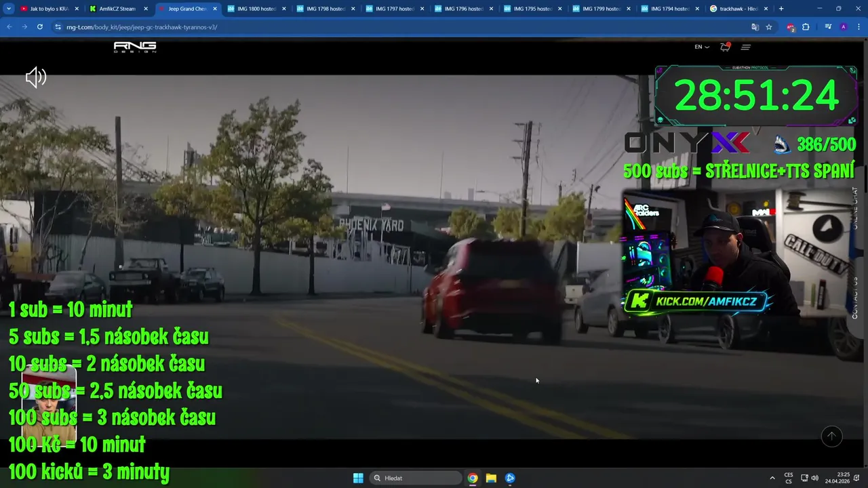Open the blue app icon on taskbar
The height and width of the screenshot is (488, 868).
510,478
